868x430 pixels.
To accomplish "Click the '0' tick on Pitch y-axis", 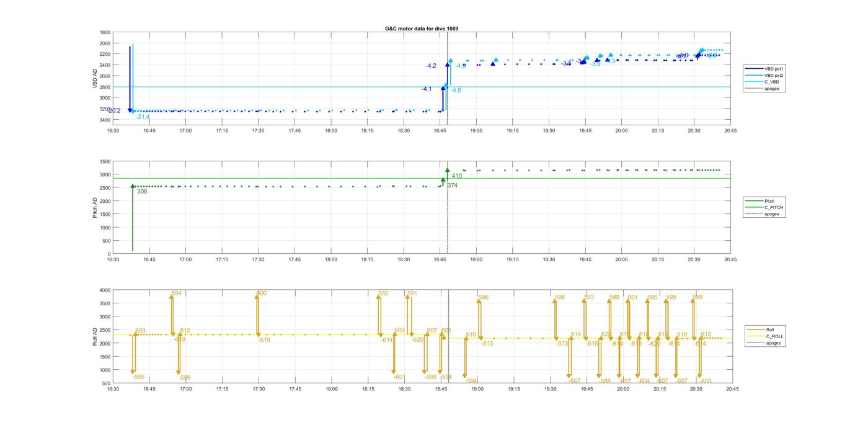I will [109, 254].
